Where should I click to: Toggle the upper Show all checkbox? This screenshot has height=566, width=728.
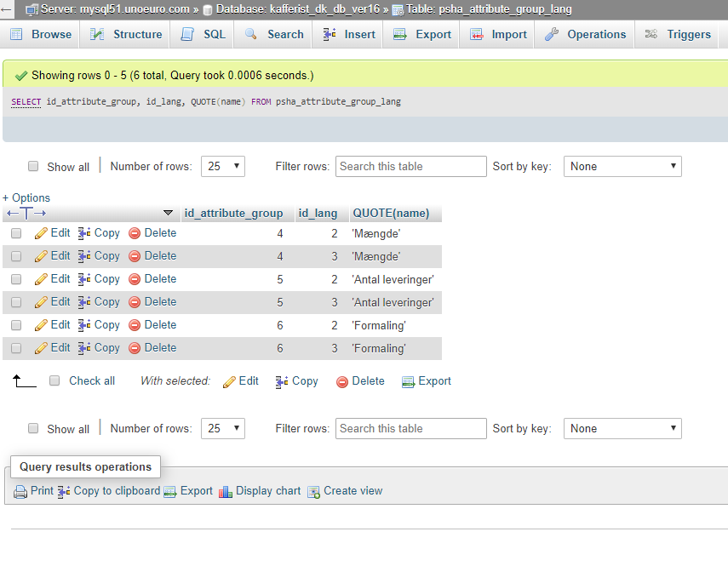tap(33, 166)
